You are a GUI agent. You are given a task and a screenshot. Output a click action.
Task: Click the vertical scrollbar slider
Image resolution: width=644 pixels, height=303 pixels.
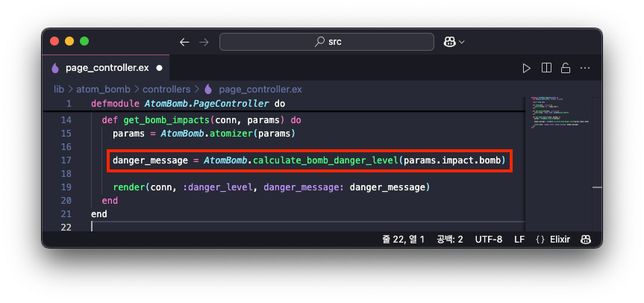point(597,187)
